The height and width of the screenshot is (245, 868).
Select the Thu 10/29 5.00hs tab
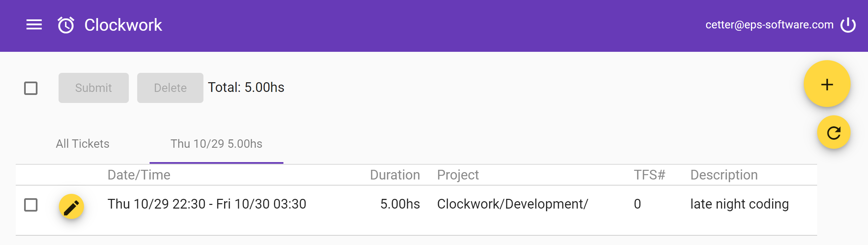pos(216,144)
